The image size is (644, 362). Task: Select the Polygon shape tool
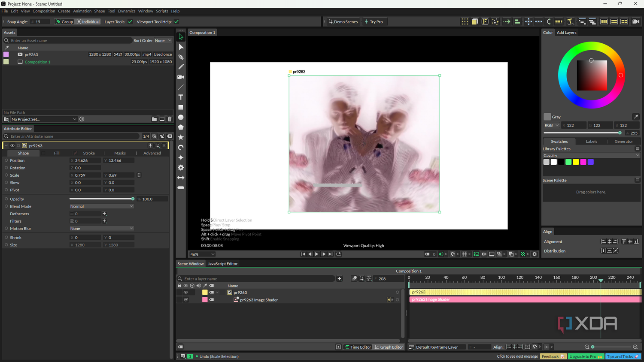(x=181, y=127)
